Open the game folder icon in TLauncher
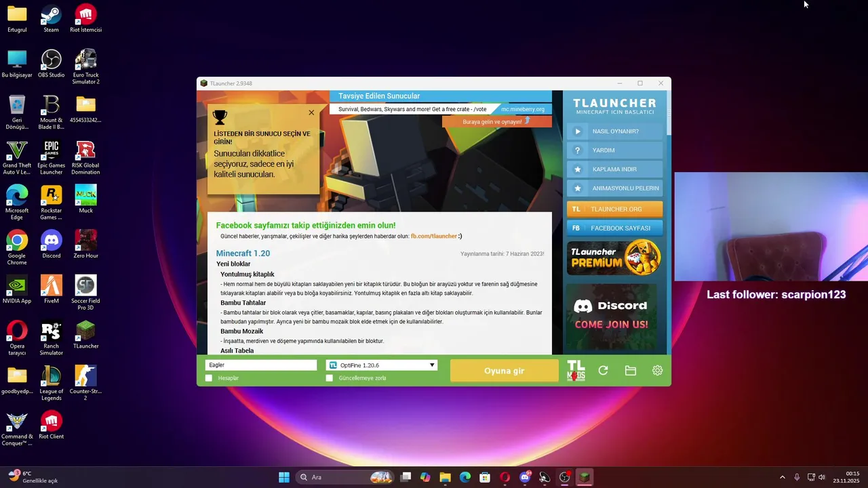 click(631, 371)
